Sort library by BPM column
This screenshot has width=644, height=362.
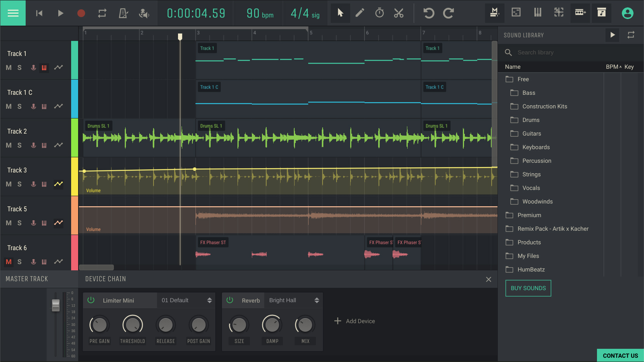[x=614, y=67]
